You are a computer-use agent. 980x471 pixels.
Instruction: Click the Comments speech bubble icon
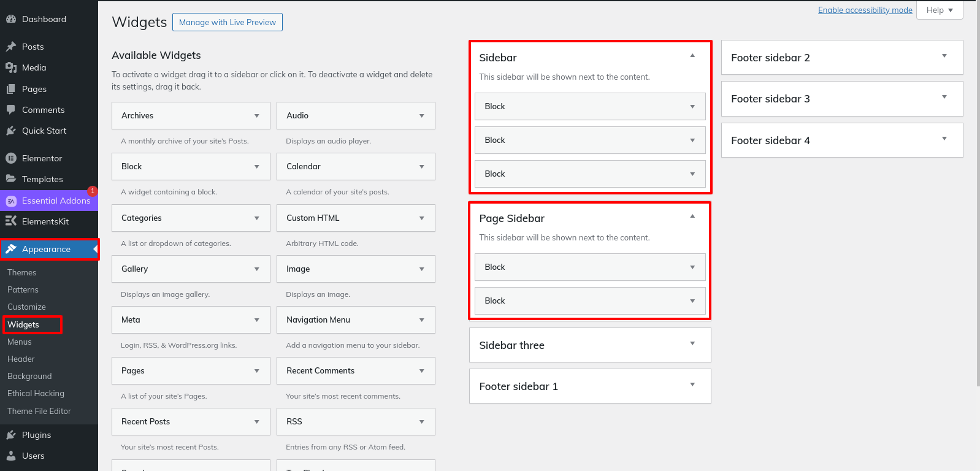tap(11, 110)
